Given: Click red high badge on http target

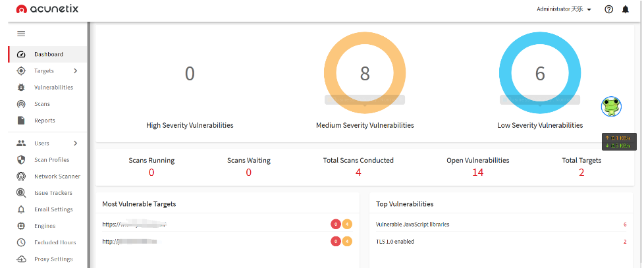Looking at the screenshot, I should pos(336,241).
